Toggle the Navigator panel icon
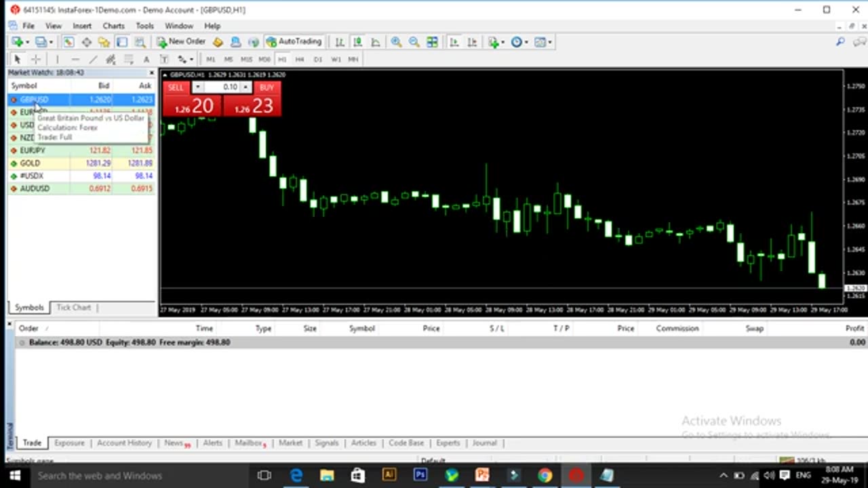 pyautogui.click(x=104, y=42)
